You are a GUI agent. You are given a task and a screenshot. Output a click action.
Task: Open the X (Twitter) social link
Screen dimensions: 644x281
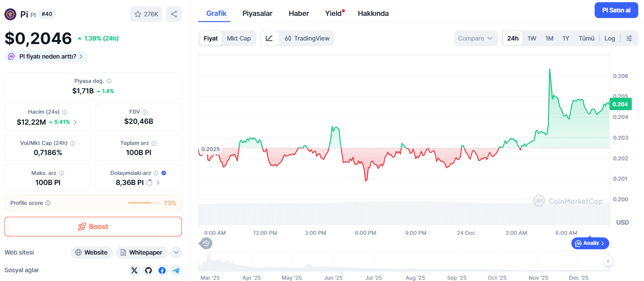(x=134, y=270)
